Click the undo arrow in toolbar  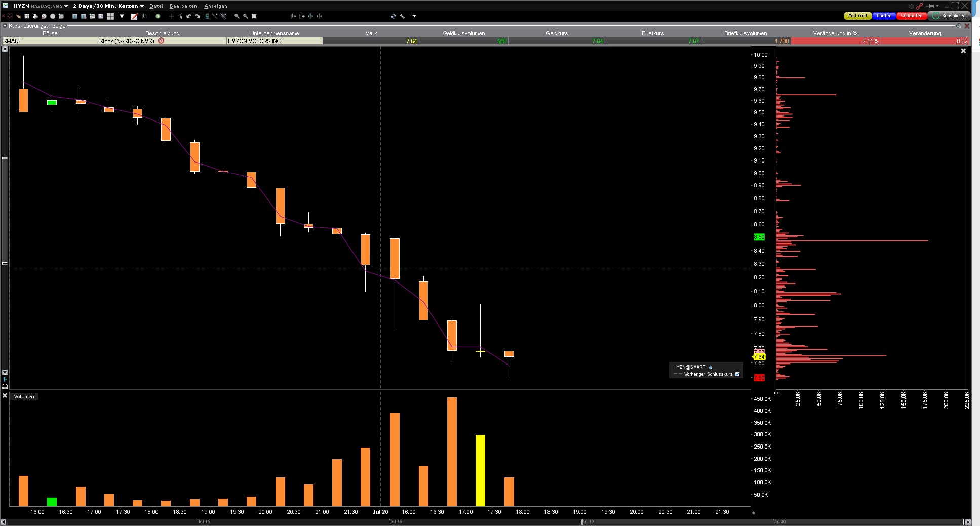click(x=189, y=16)
